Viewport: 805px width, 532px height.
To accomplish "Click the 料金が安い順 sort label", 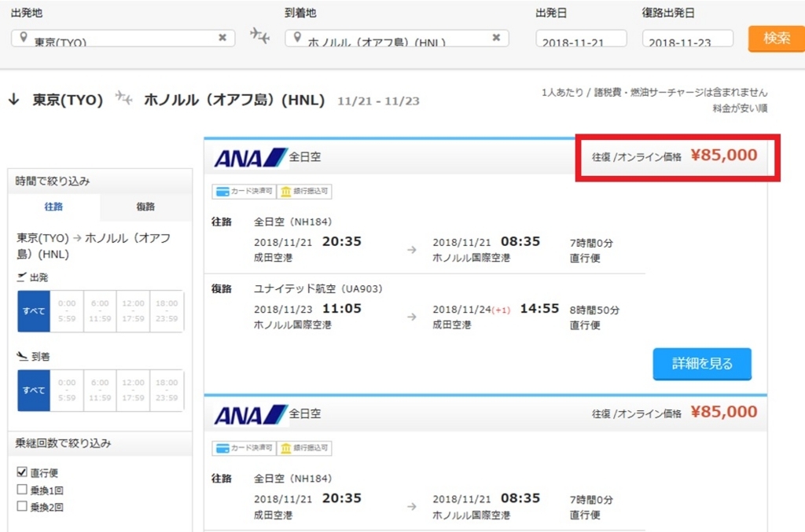I will (740, 108).
